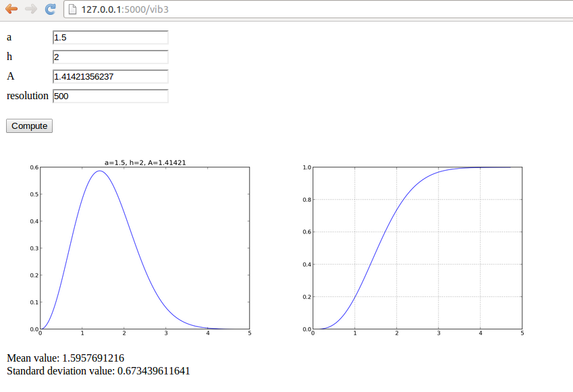Click the browser forward arrow
This screenshot has height=392, width=573.
(31, 9)
